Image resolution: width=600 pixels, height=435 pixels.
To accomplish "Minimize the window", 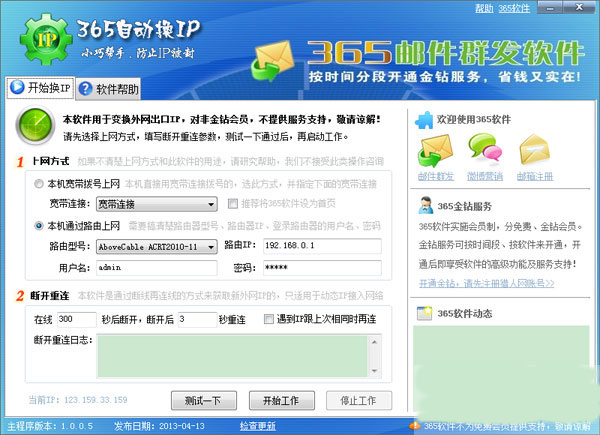I will (550, 7).
